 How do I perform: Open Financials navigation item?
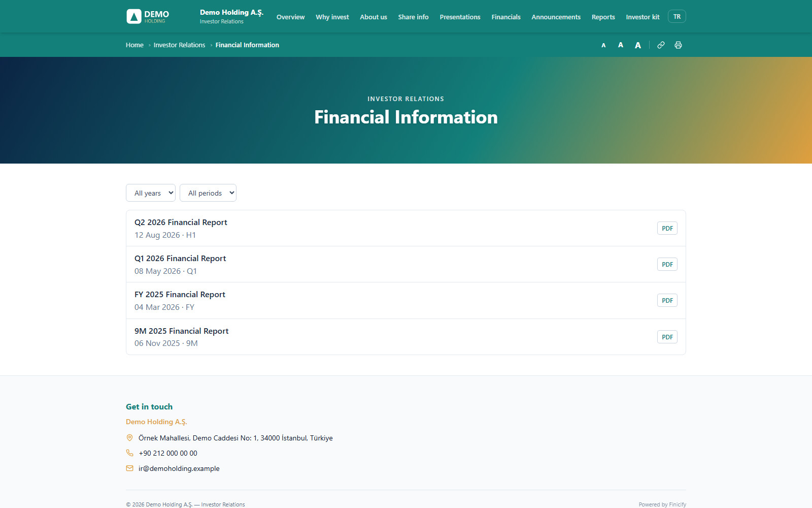[x=506, y=17]
